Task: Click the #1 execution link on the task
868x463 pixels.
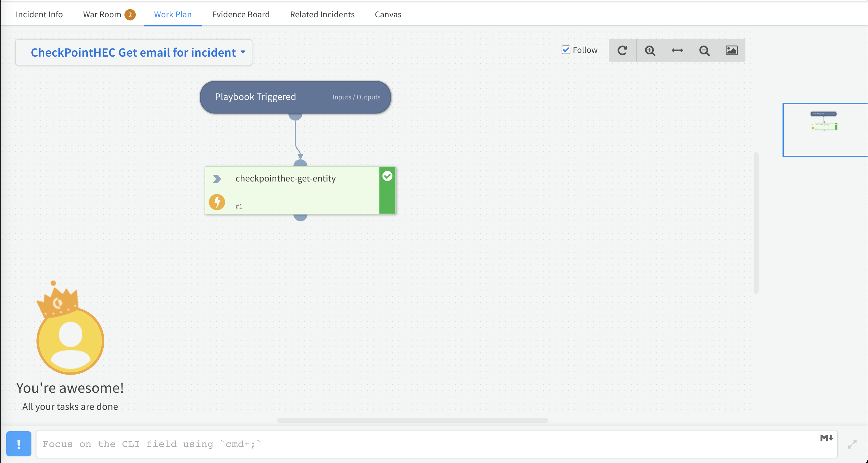Action: 239,206
